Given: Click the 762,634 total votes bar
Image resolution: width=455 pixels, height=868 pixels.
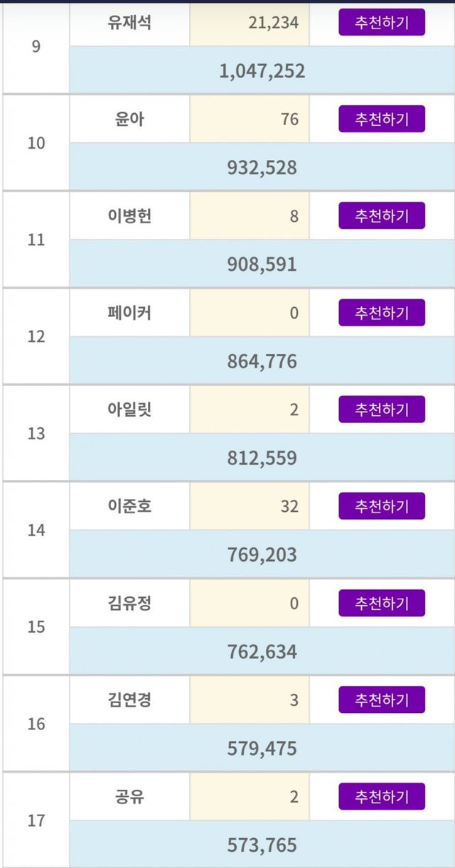Looking at the screenshot, I should [262, 652].
